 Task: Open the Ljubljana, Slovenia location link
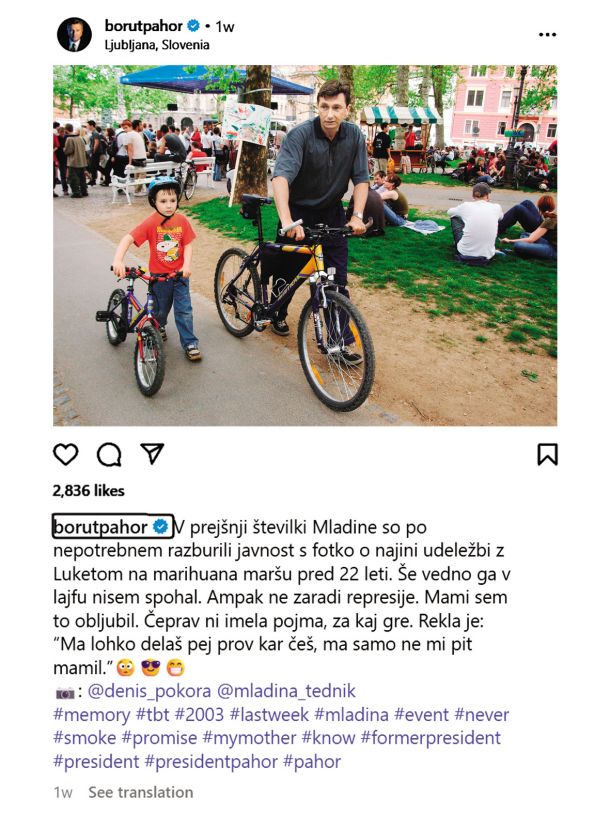157,45
